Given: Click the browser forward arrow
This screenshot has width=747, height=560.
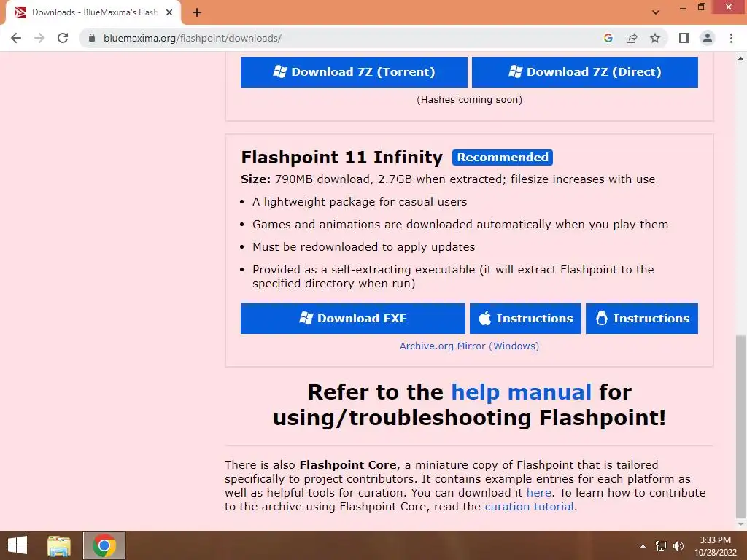Looking at the screenshot, I should pyautogui.click(x=39, y=38).
